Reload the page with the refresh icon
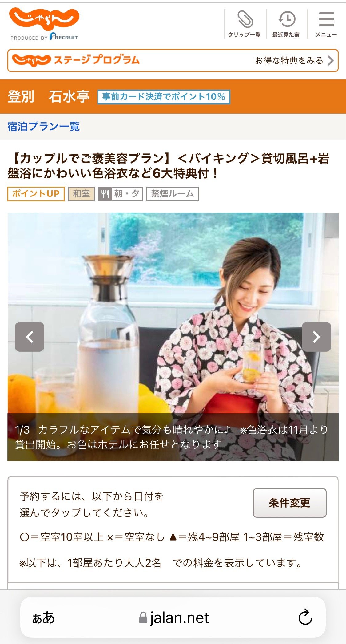346x644 pixels. 305,617
